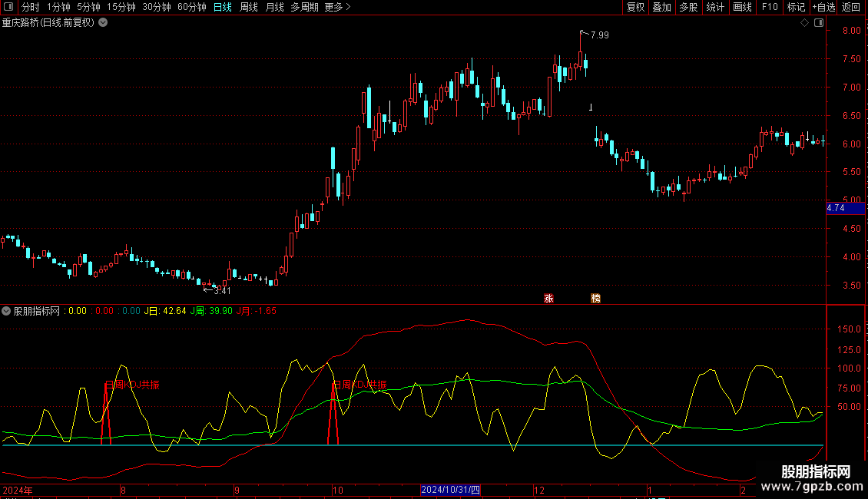
Task: Add stock via +自选 button
Action: click(823, 7)
